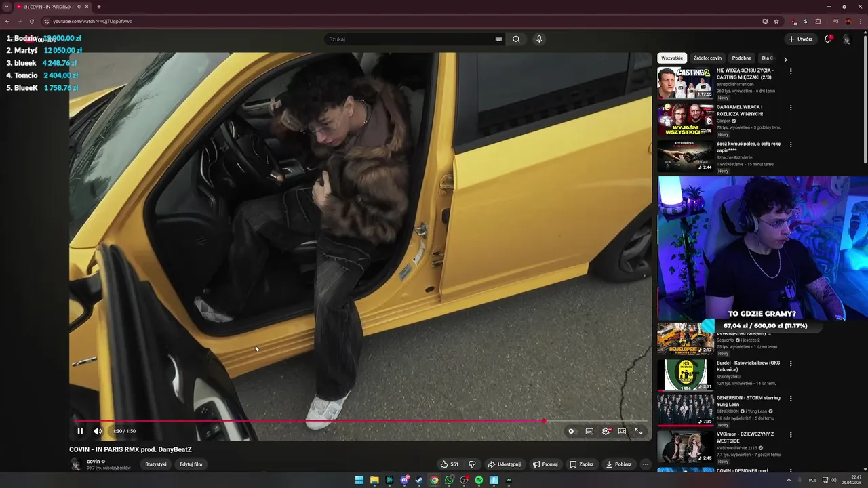Open the Casting Mięczaki video thumbnail

(x=685, y=83)
